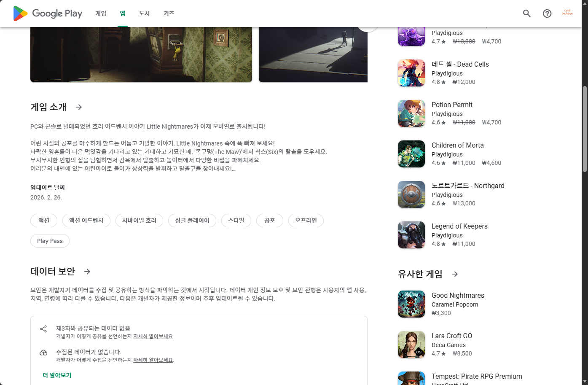
Task: Open the Potion Permit app icon
Action: coord(411,113)
